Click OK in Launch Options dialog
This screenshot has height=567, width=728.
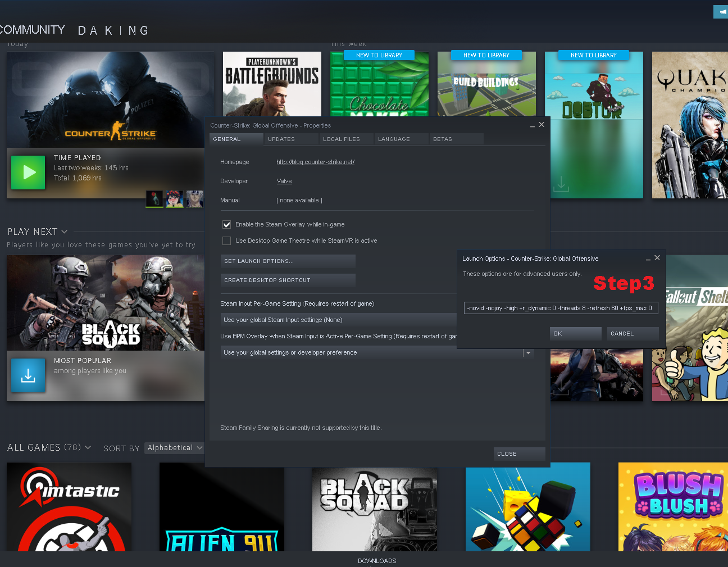(x=576, y=334)
